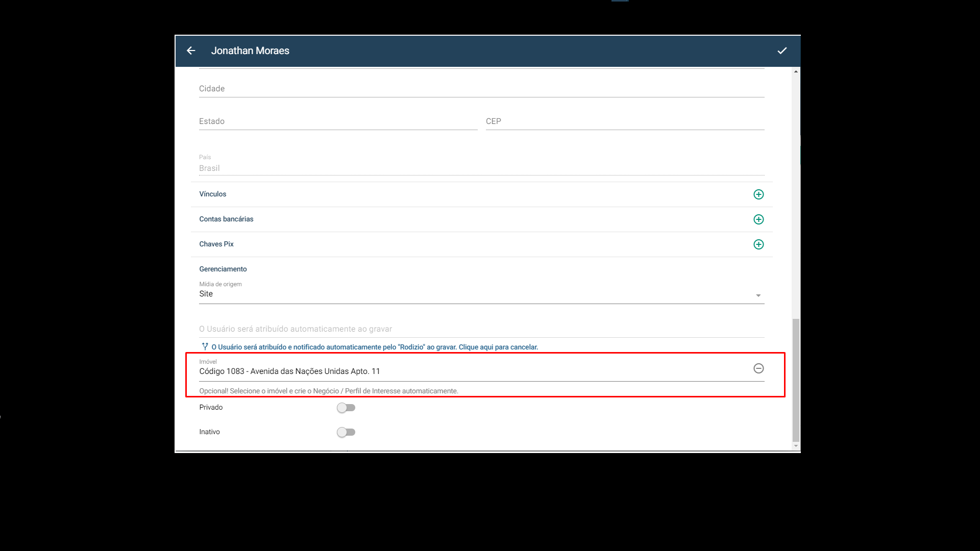Toggle the Inativo switch
Screen dimensions: 980x551
[x=346, y=432]
